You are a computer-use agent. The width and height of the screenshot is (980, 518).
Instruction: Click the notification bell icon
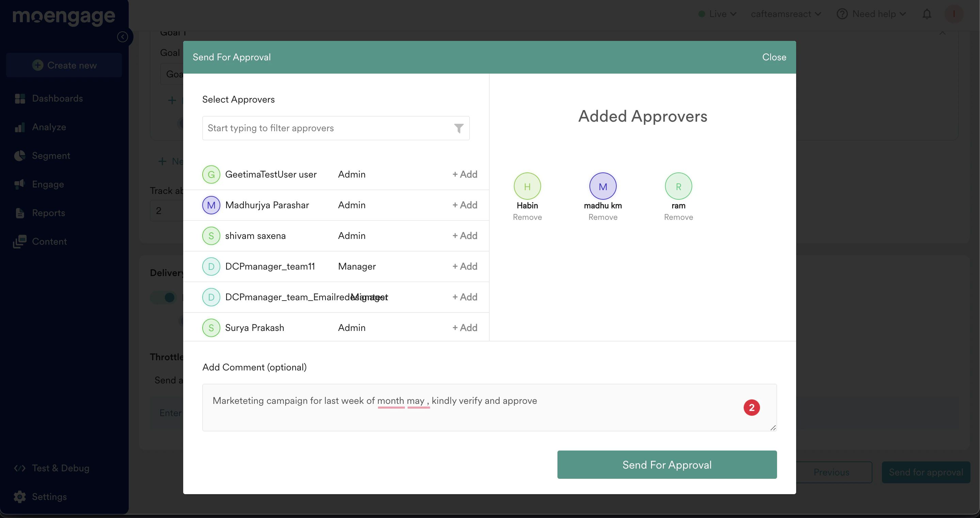pyautogui.click(x=927, y=14)
